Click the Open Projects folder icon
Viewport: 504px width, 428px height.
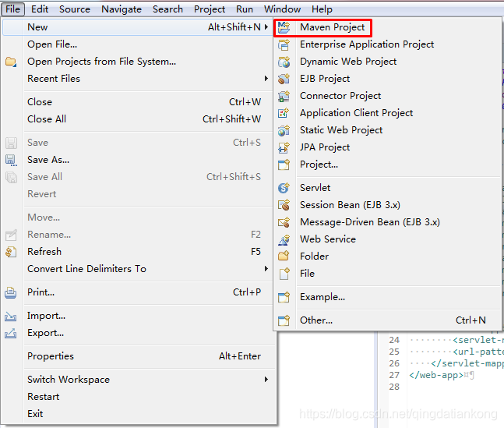(x=11, y=62)
